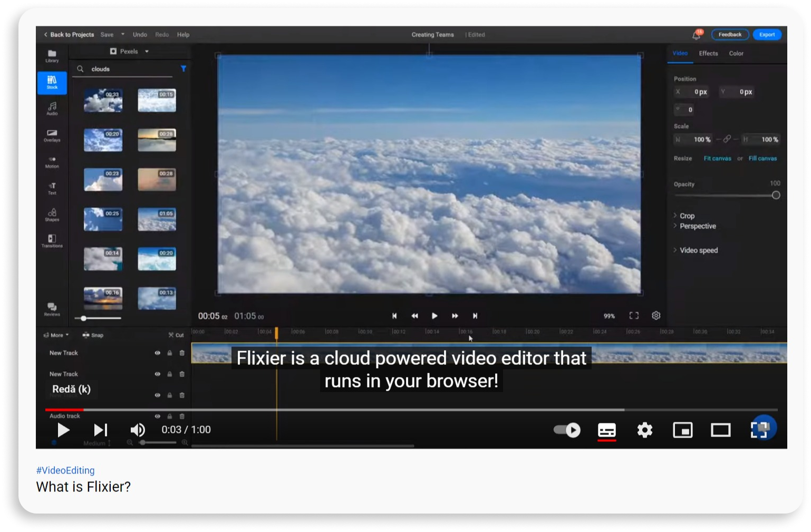
Task: Select the Stock sidebar icon
Action: pos(52,83)
